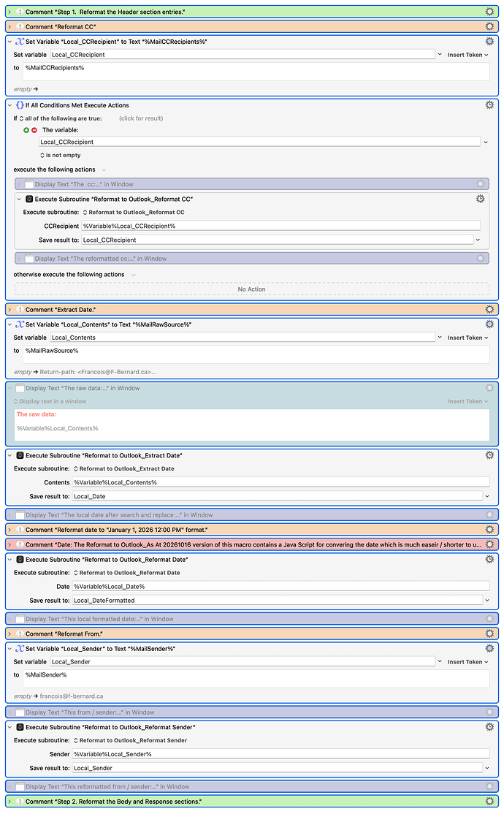Click the CCRecipient parameter text field

click(x=280, y=226)
